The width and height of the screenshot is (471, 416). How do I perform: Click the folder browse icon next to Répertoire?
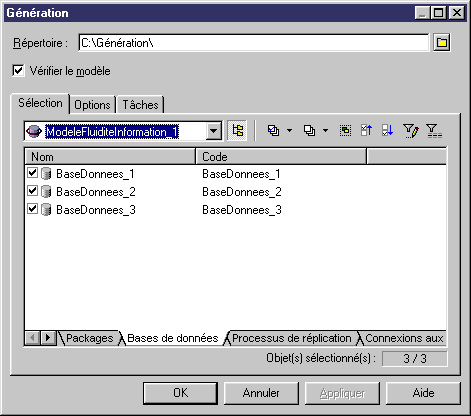442,43
